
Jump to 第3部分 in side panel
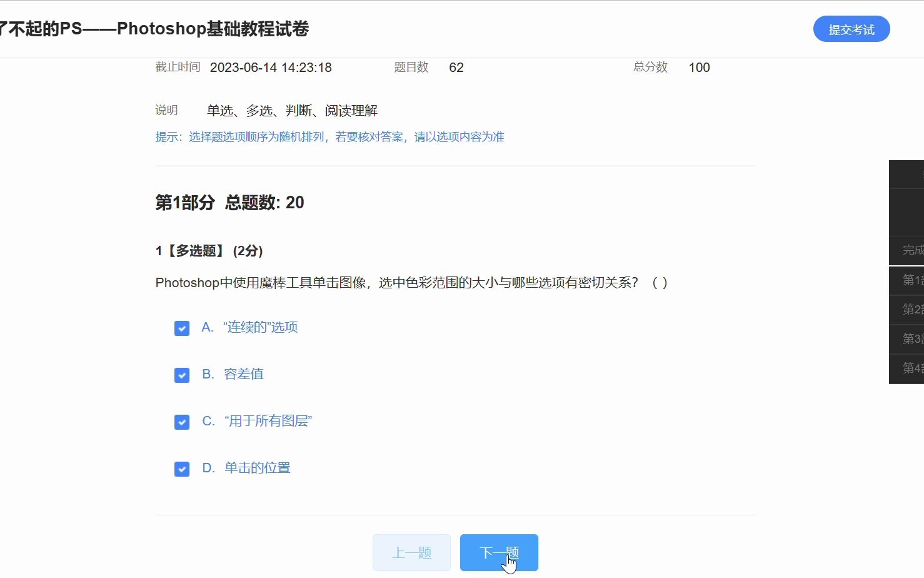[907, 339]
